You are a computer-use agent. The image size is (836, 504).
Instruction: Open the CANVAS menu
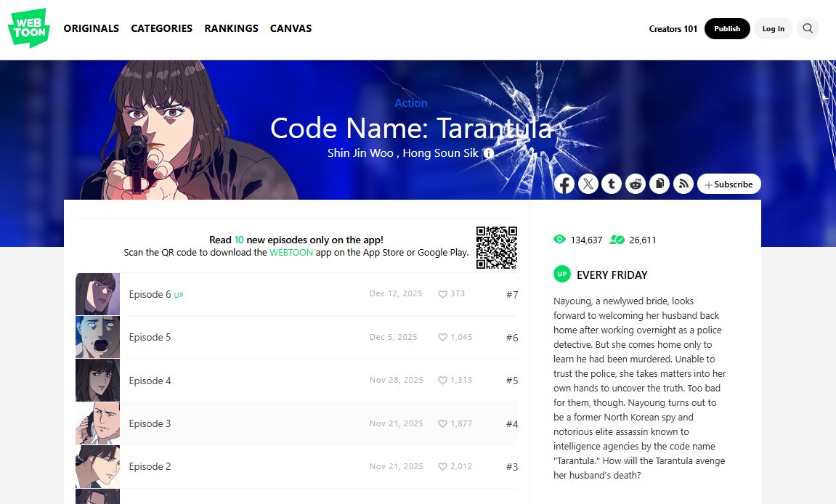pos(291,28)
